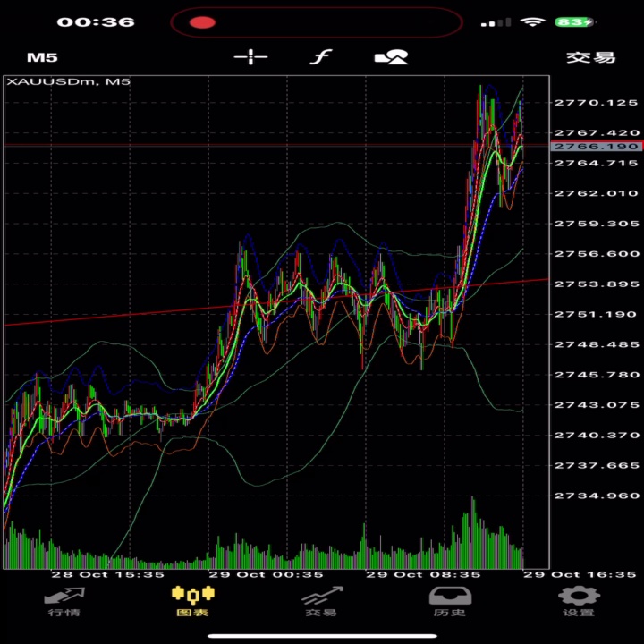Tap the Wi-Fi status icon
The image size is (644, 644).
coord(533,22)
